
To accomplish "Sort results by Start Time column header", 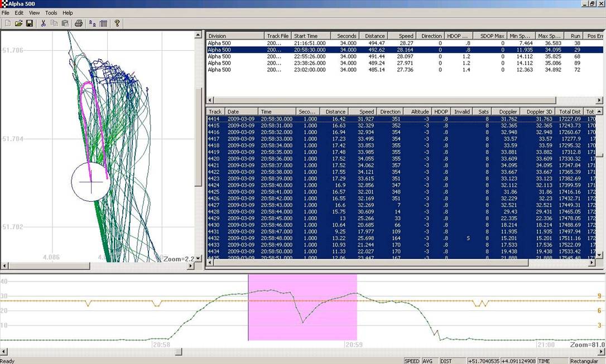I will (311, 36).
